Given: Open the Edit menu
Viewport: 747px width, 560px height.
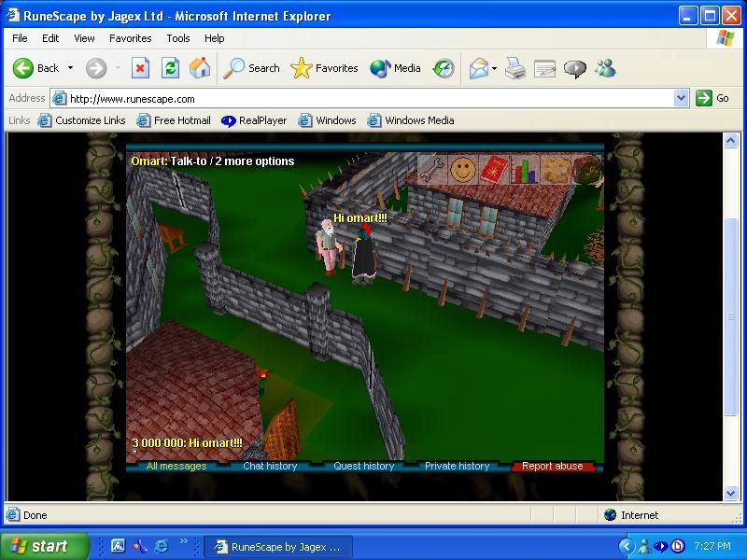Looking at the screenshot, I should (x=50, y=38).
